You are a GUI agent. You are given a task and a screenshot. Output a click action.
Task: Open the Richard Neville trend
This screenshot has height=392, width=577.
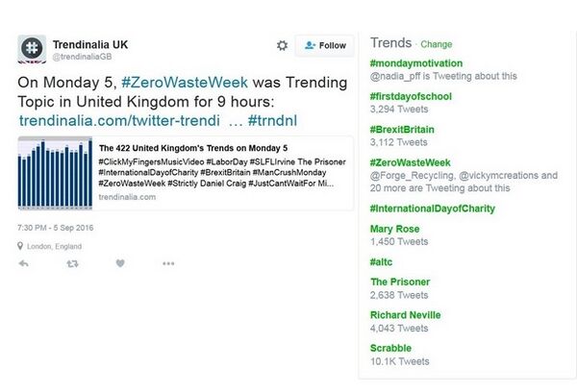point(405,315)
